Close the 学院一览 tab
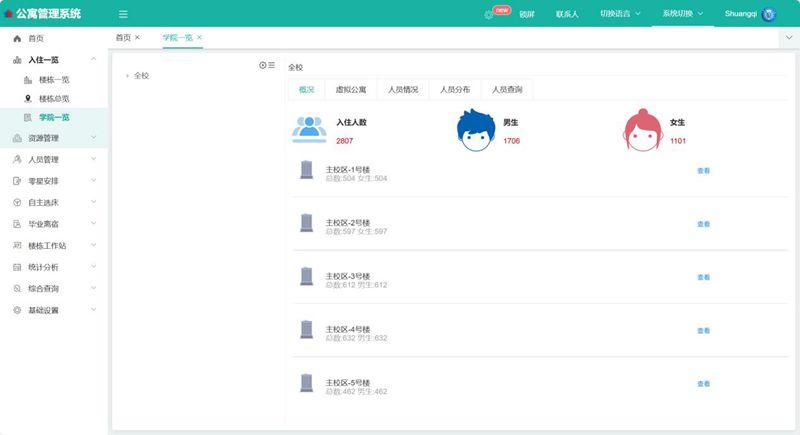This screenshot has width=800, height=435. click(x=200, y=37)
